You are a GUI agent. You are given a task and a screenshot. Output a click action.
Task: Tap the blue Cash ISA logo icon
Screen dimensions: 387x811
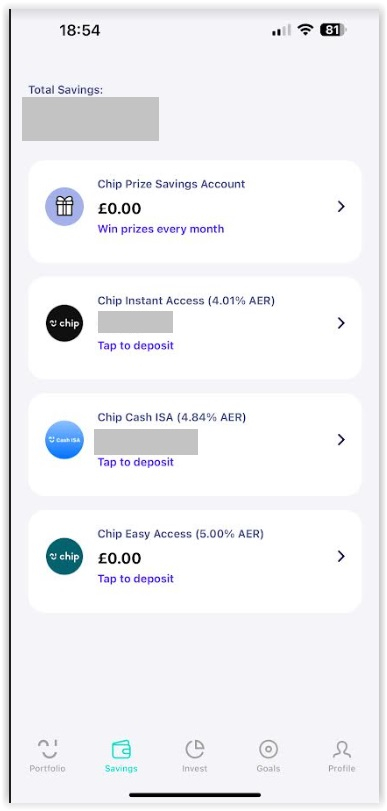coord(64,440)
